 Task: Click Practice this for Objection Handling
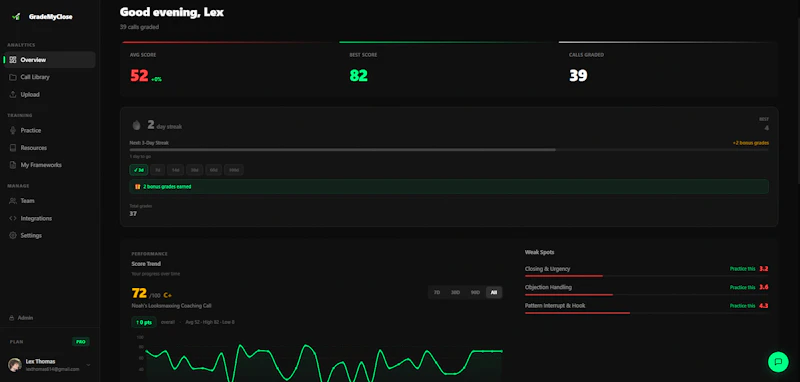pyautogui.click(x=742, y=287)
